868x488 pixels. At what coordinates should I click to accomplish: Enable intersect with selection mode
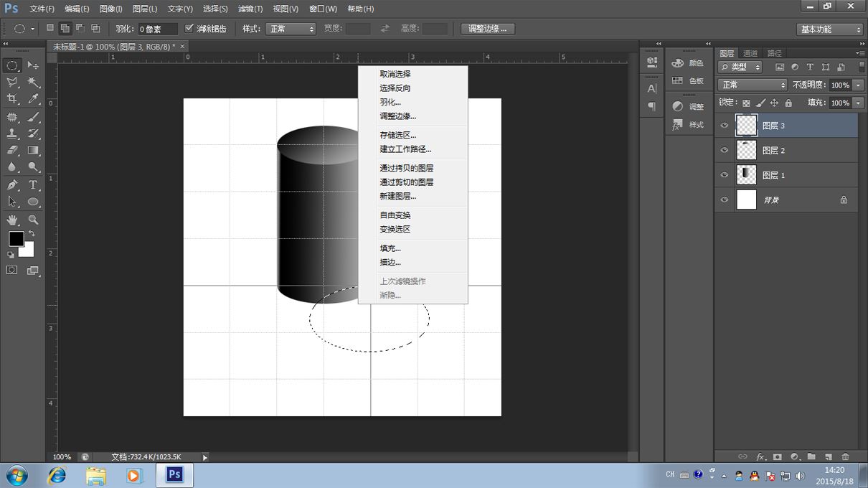coord(95,29)
